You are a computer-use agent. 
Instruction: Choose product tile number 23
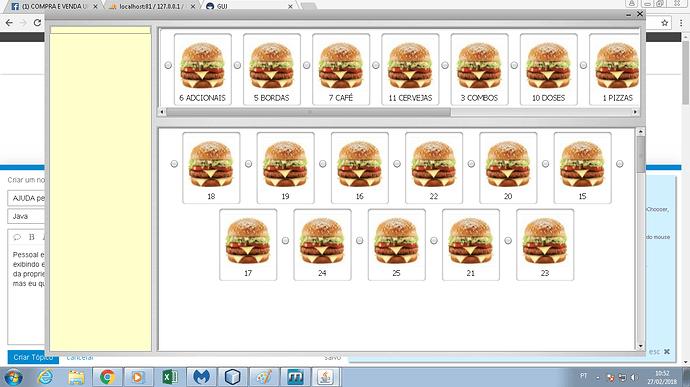click(545, 245)
